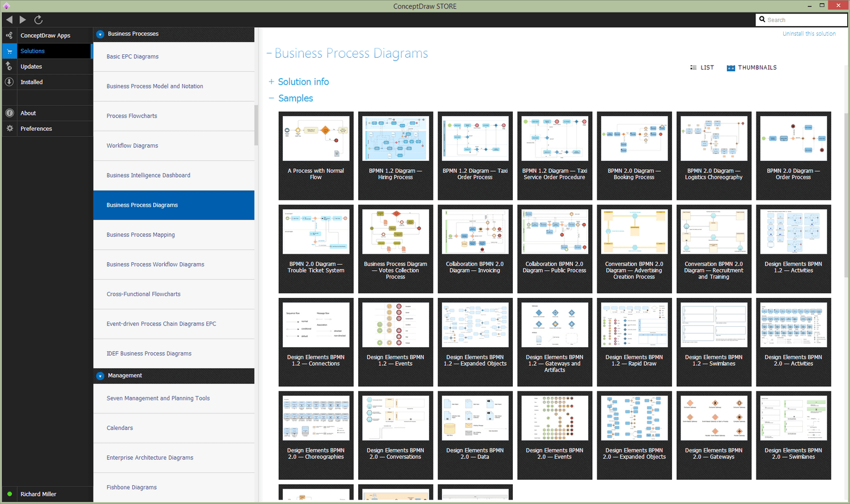Click the Preferences gear icon

(9, 129)
